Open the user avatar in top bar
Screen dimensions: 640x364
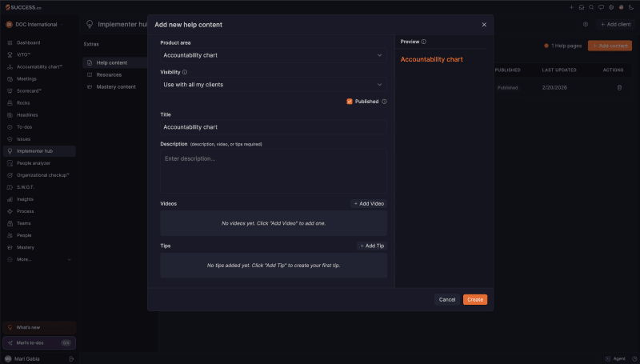tap(622, 7)
